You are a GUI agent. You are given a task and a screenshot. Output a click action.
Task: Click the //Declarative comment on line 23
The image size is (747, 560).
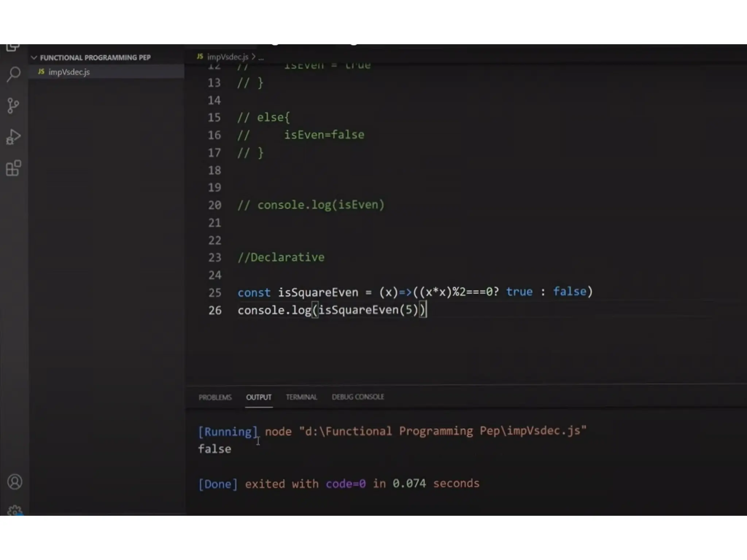(x=281, y=257)
